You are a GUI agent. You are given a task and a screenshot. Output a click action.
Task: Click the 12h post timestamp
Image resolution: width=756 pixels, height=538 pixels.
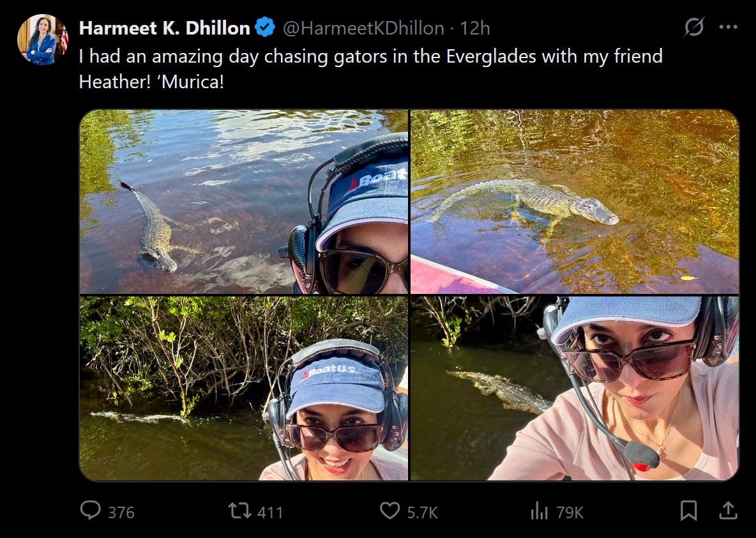475,28
